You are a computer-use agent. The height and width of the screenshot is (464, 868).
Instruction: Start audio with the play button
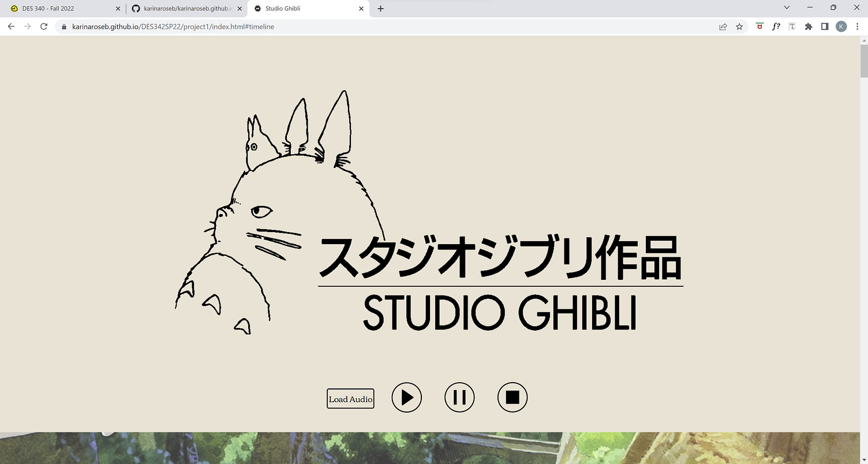407,398
